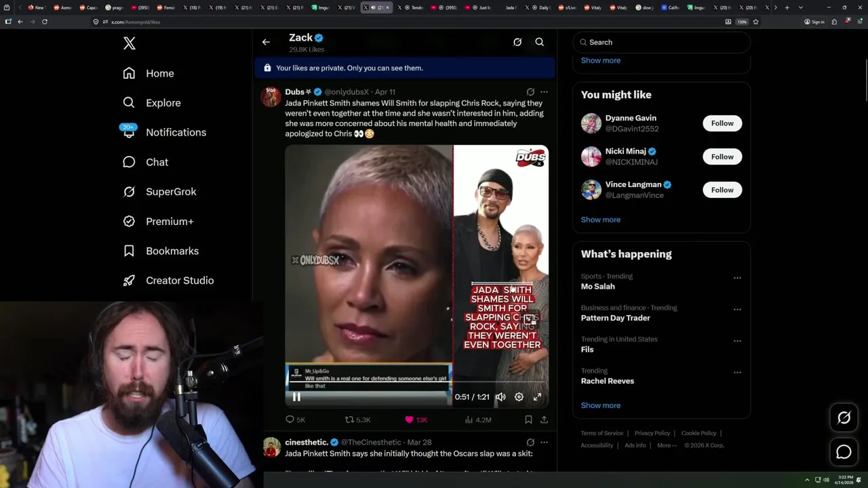Pause the playing video
The width and height of the screenshot is (868, 488).
pos(296,397)
